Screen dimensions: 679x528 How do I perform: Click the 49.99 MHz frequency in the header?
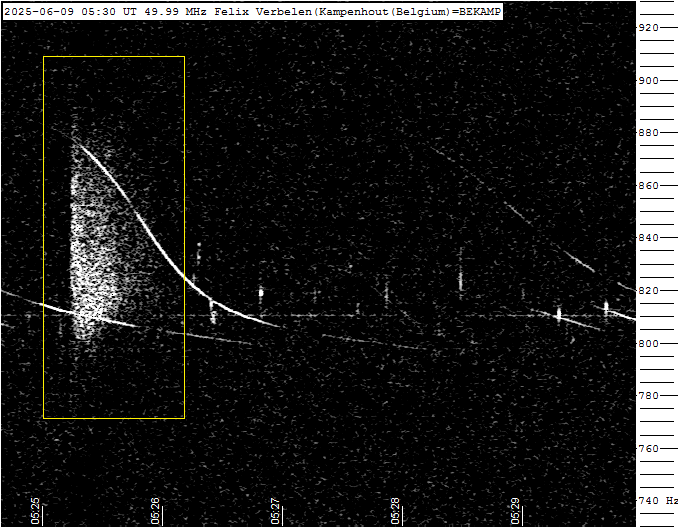pos(175,12)
